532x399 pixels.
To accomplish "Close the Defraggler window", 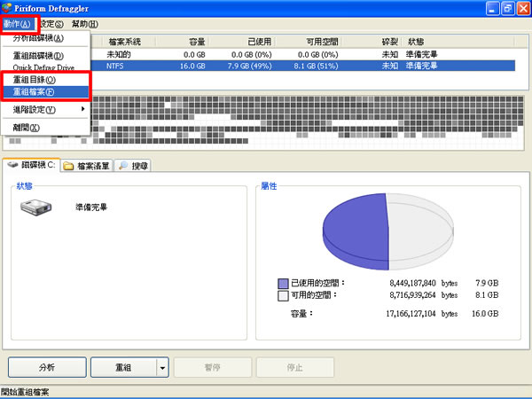I will pos(523,9).
